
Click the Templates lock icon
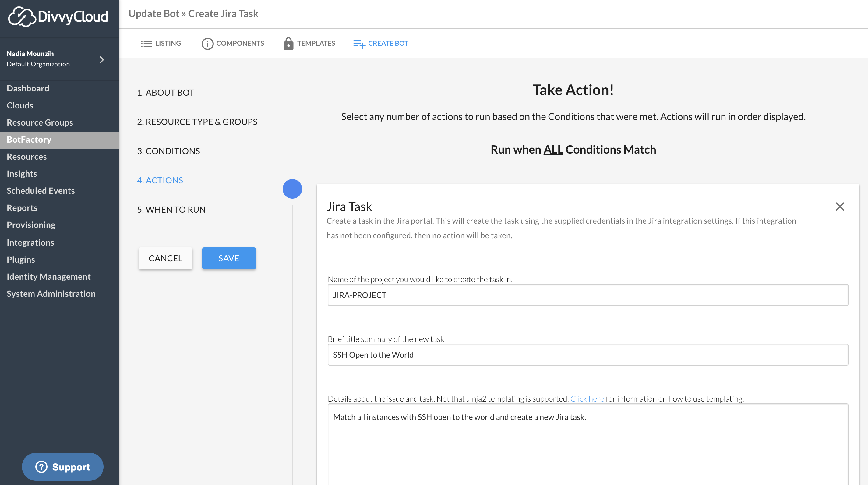(x=288, y=44)
